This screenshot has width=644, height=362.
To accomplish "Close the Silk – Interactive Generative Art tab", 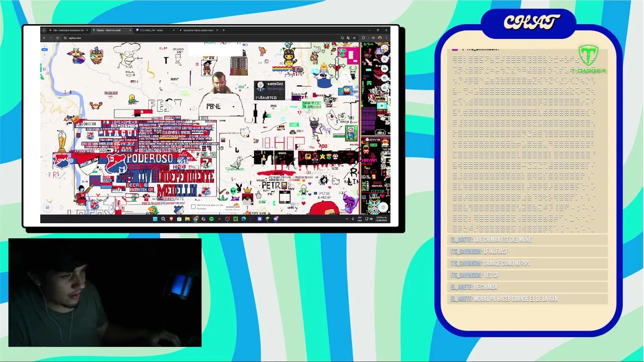I will click(87, 30).
